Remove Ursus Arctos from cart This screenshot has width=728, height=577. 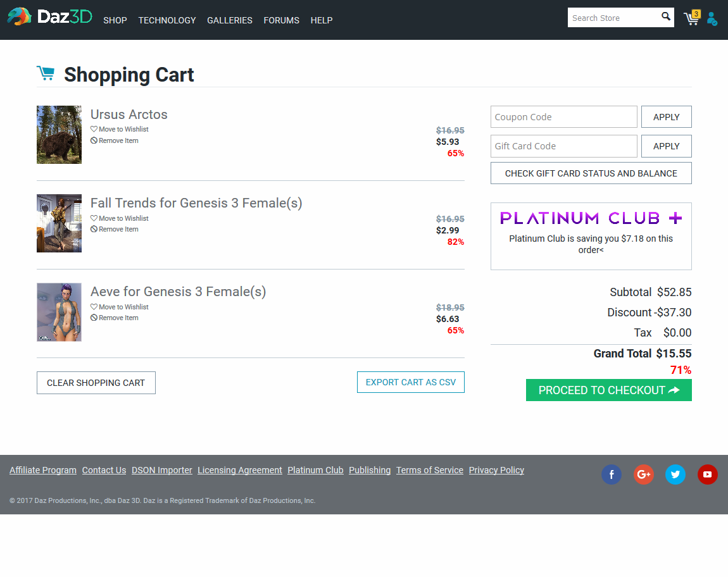point(114,140)
